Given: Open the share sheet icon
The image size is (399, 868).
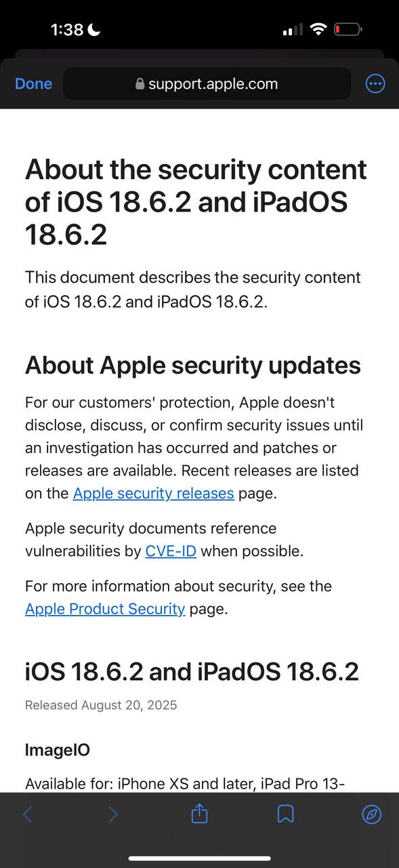Looking at the screenshot, I should click(199, 814).
